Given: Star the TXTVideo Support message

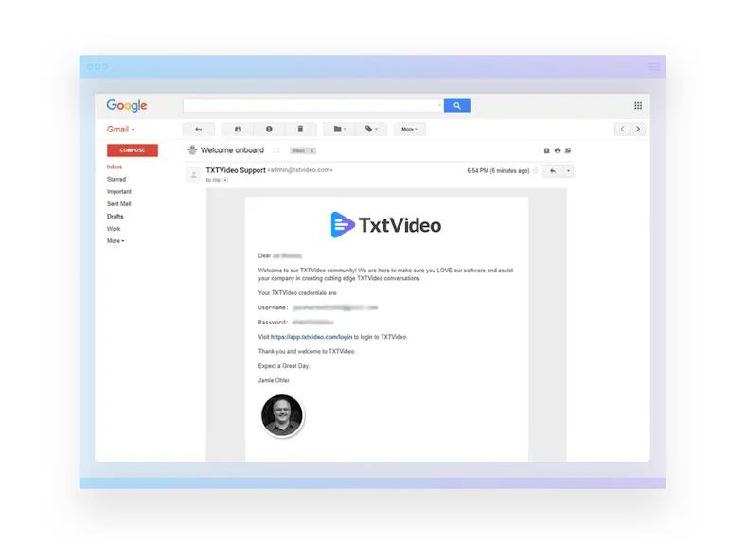Looking at the screenshot, I should (536, 170).
